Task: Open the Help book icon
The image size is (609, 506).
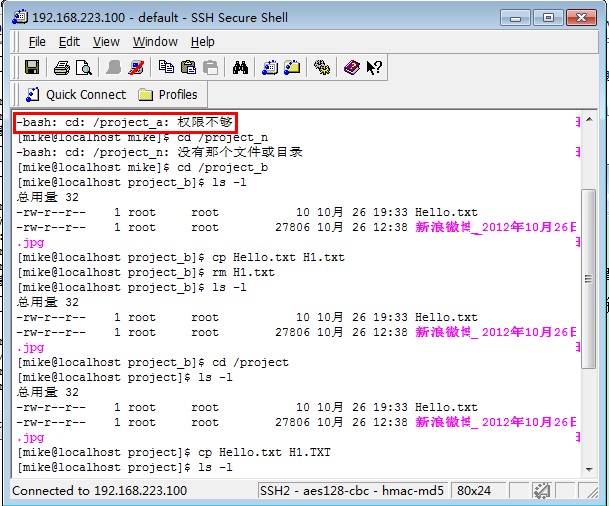Action: [352, 68]
